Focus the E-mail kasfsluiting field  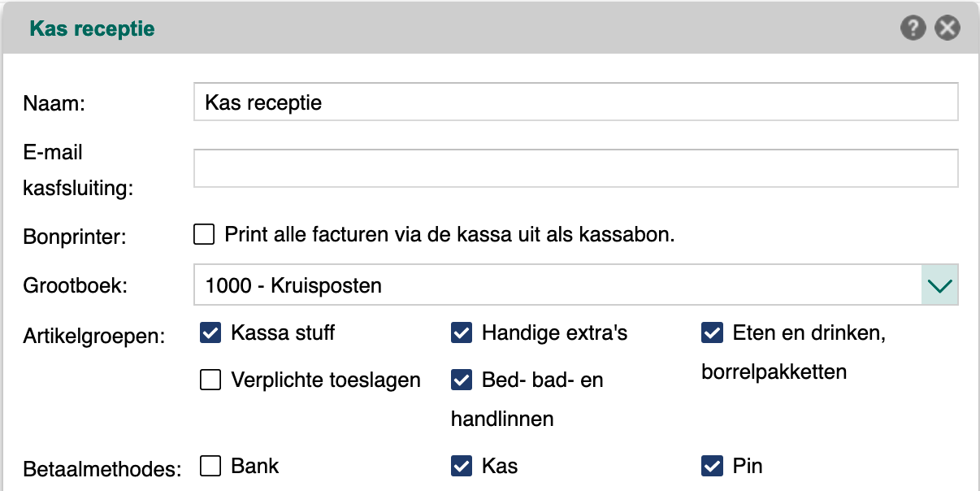pos(576,169)
